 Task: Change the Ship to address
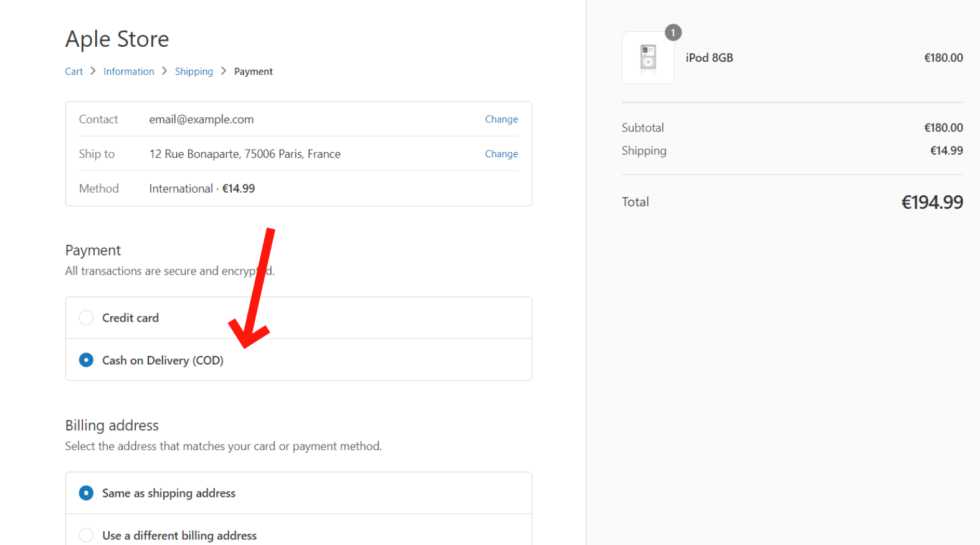point(501,154)
